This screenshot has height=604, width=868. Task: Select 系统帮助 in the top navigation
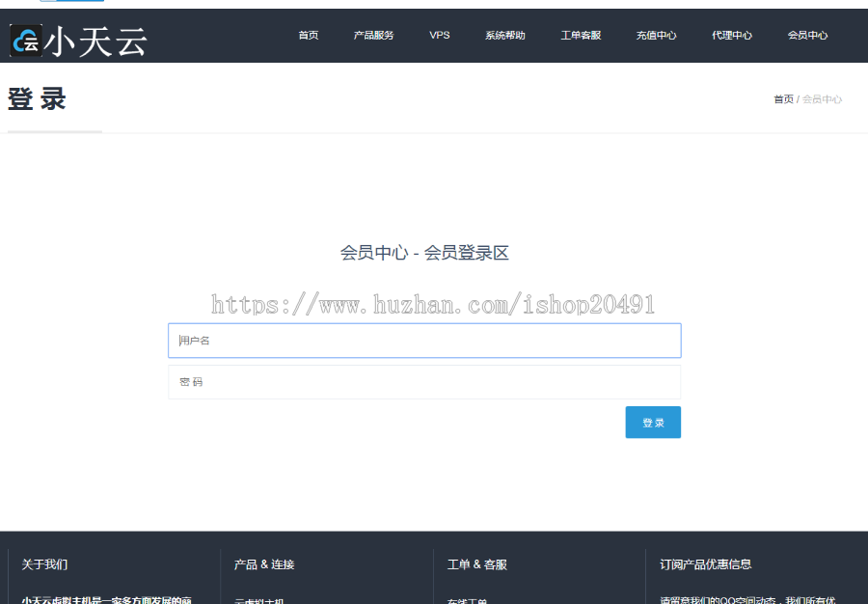(x=505, y=36)
